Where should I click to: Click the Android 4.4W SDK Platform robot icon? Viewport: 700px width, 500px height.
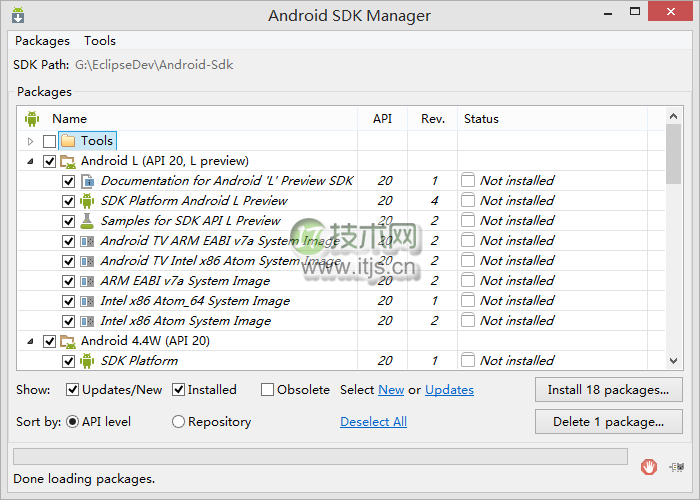[87, 361]
